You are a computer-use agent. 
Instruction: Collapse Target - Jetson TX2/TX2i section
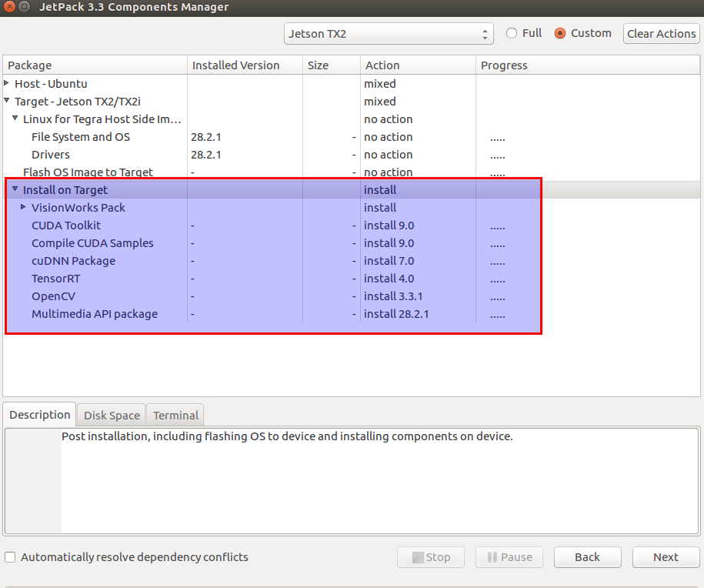pyautogui.click(x=7, y=101)
